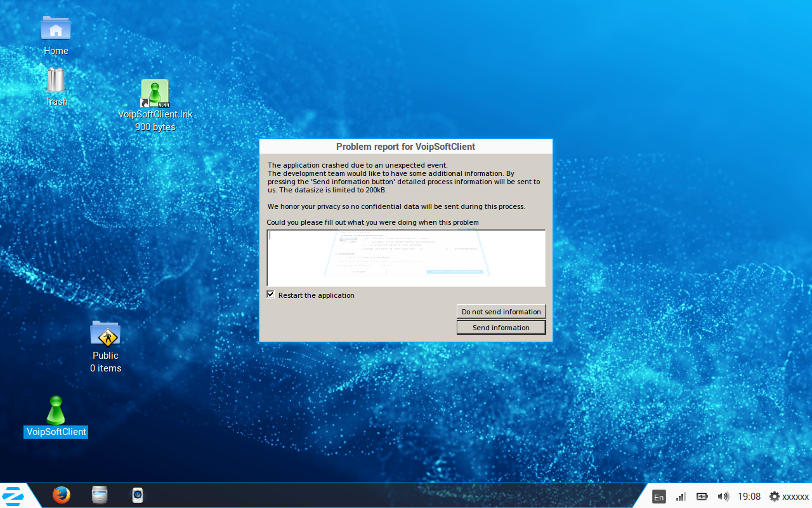Open the file manager in the taskbar

(x=100, y=495)
